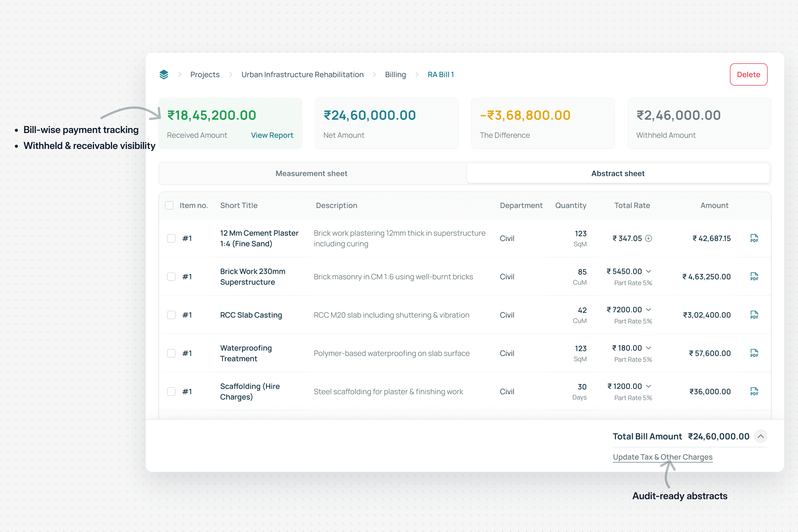Click the Item no. column header
The image size is (798, 532).
pyautogui.click(x=194, y=205)
